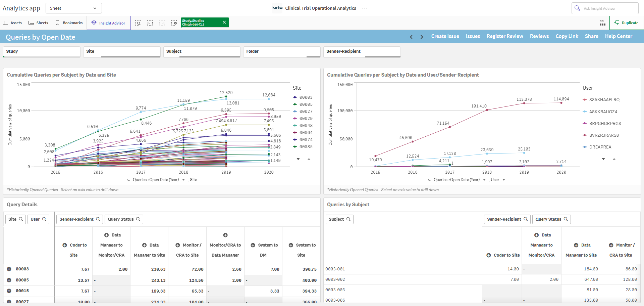Image resolution: width=644 pixels, height=306 pixels.
Task: Click Copy Link
Action: (x=567, y=36)
